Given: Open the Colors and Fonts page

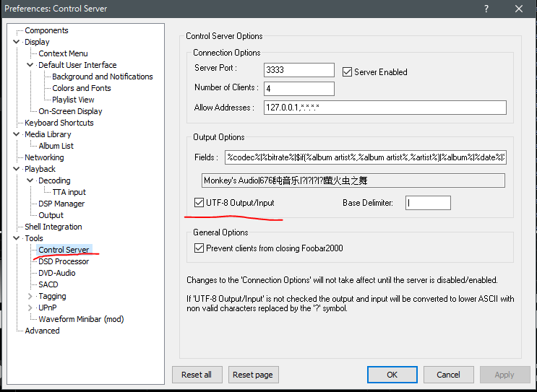Looking at the screenshot, I should tap(81, 88).
